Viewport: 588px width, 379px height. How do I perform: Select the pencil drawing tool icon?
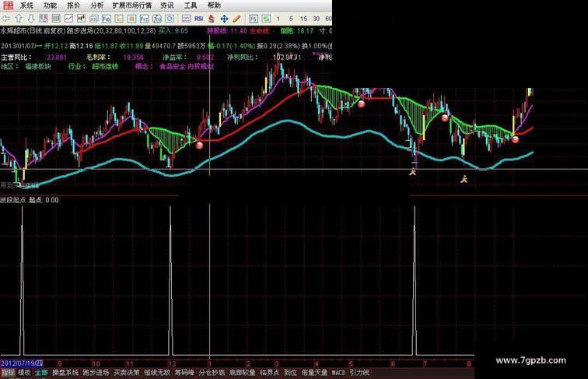(x=236, y=19)
